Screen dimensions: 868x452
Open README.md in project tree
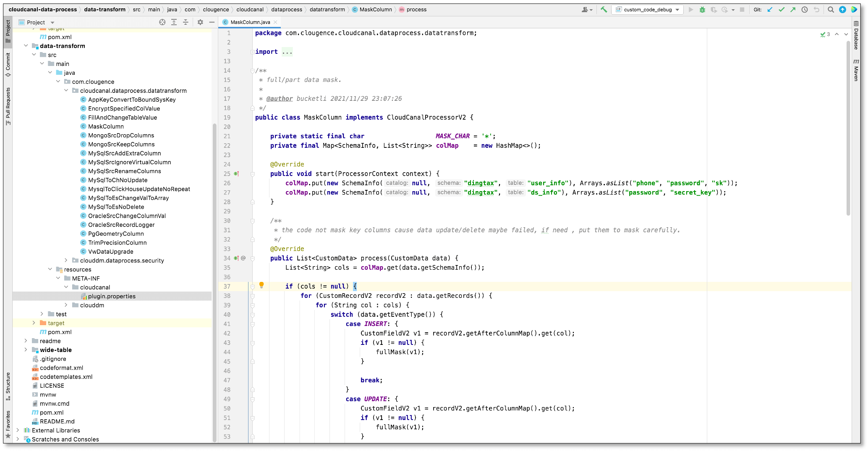[x=57, y=421]
